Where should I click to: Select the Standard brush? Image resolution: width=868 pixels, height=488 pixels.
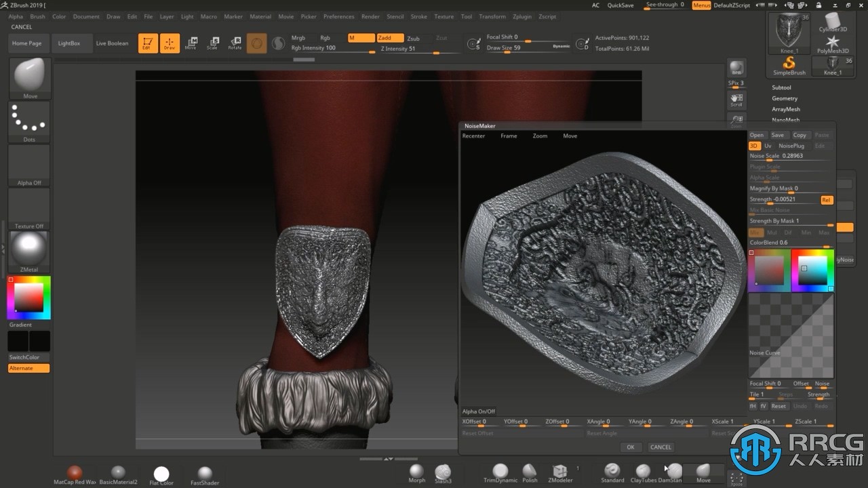tap(612, 473)
